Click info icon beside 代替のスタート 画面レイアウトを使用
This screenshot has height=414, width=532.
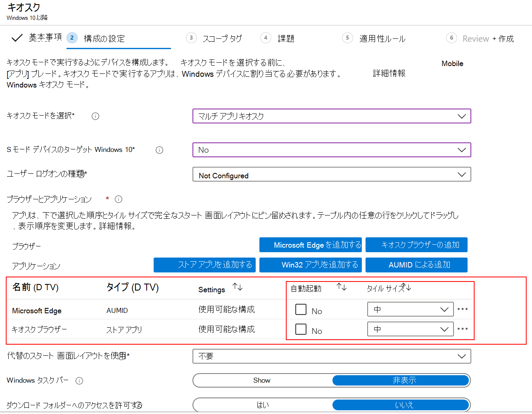122,356
